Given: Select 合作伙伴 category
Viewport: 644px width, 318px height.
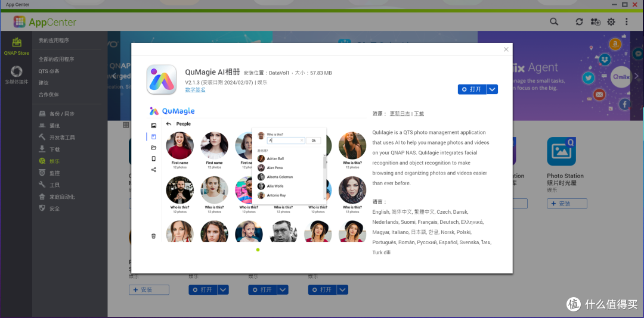Looking at the screenshot, I should click(x=48, y=95).
